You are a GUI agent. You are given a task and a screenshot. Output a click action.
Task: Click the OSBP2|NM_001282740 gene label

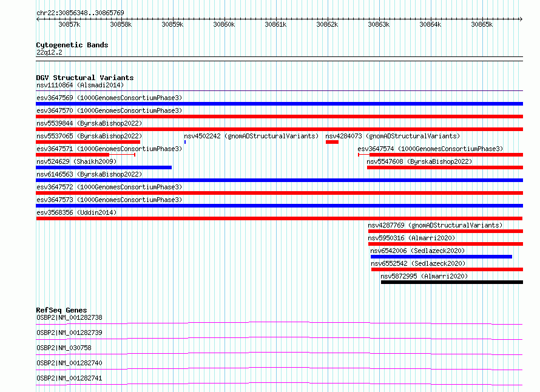coord(69,363)
